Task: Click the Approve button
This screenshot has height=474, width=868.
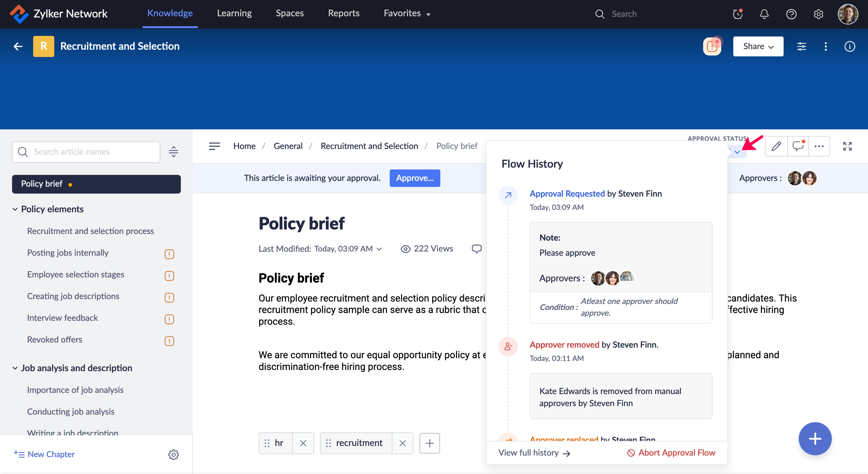Action: [414, 178]
